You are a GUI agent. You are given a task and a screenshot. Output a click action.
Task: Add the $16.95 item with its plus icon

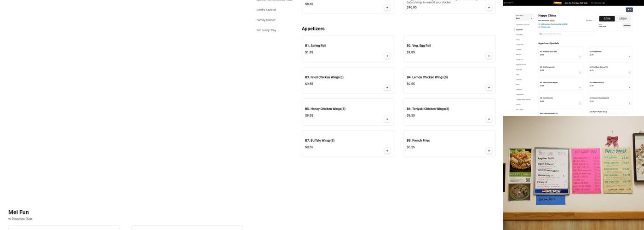(489, 8)
